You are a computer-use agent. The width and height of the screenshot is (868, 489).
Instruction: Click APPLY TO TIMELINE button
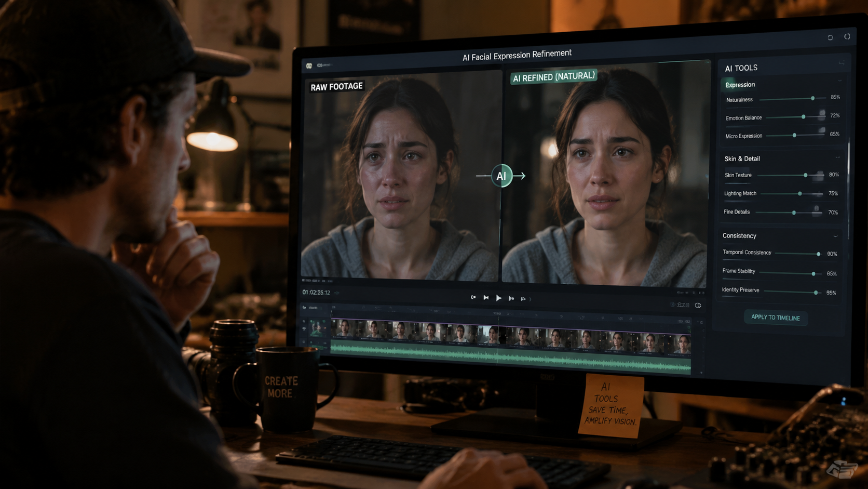pos(776,318)
